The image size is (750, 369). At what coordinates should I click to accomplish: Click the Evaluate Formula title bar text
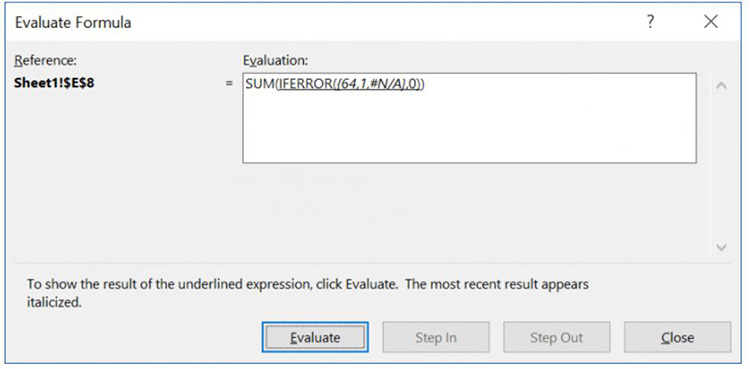coord(73,22)
